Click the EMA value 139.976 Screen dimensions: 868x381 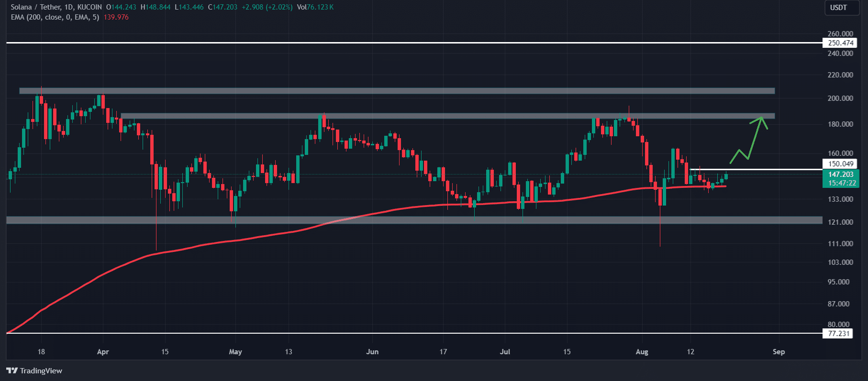tap(116, 17)
